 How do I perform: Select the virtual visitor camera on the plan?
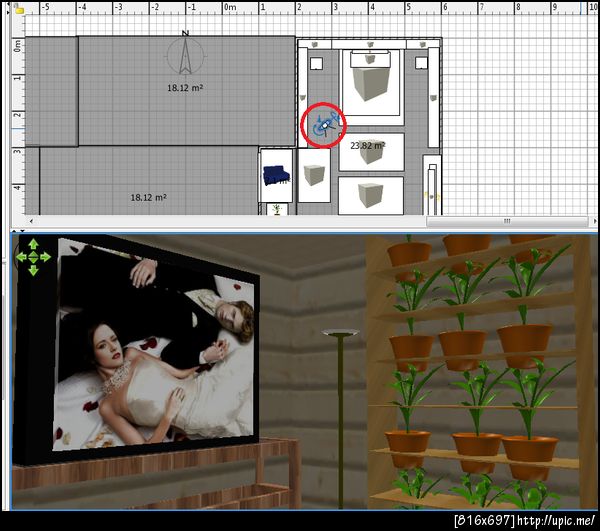pos(325,125)
